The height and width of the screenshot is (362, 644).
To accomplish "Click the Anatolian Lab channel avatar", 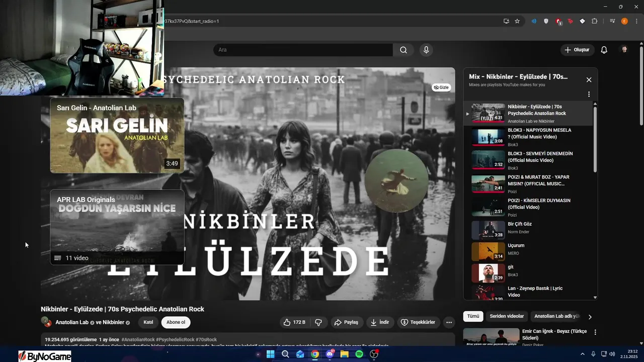I will [46, 322].
